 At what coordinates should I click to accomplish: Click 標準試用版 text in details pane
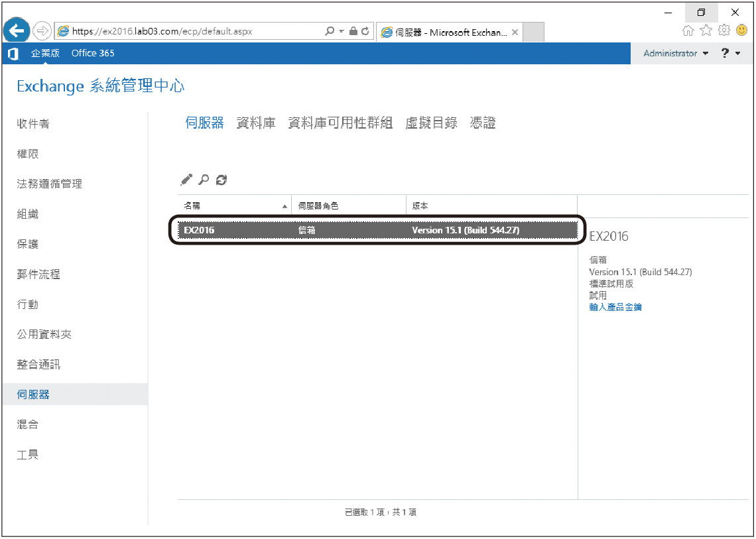tap(611, 284)
